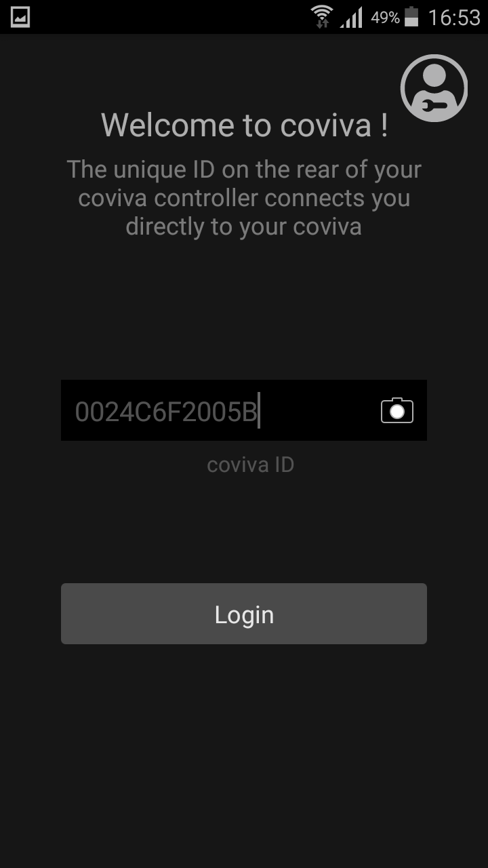Tap the clock showing 16:53

point(454,18)
